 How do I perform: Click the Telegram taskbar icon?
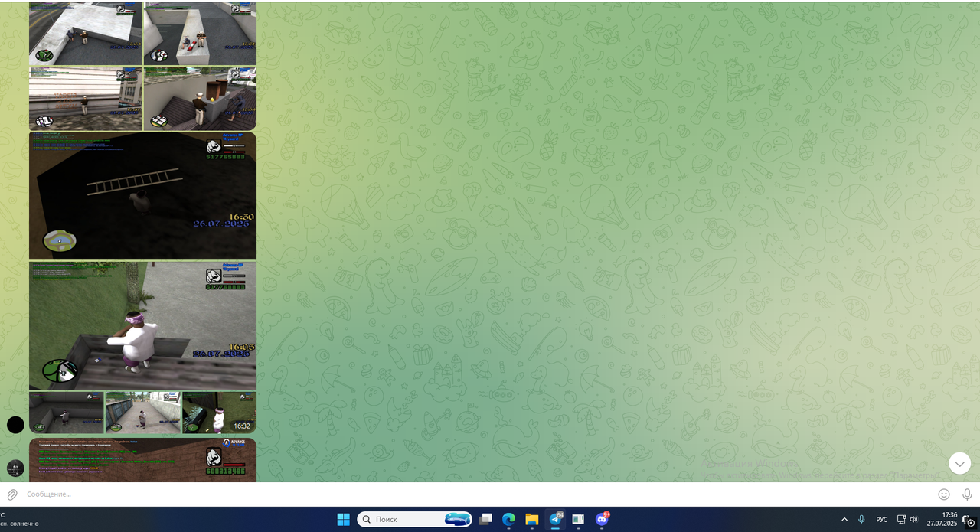point(555,519)
